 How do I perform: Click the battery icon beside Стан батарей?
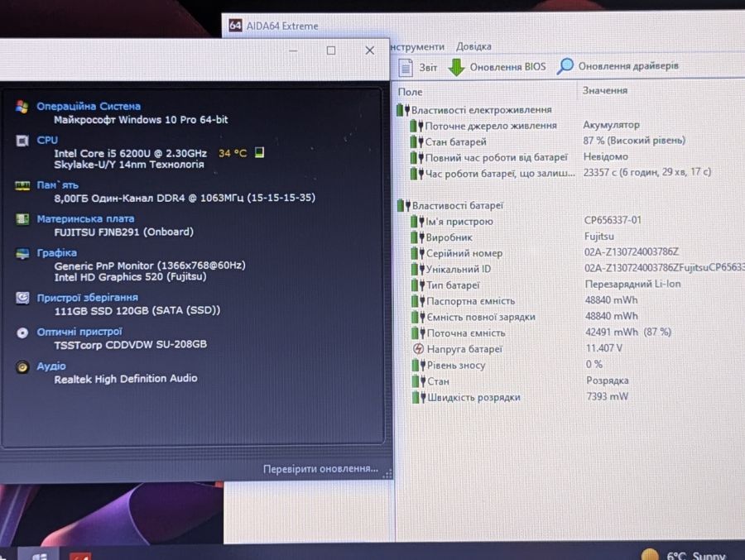[x=416, y=141]
